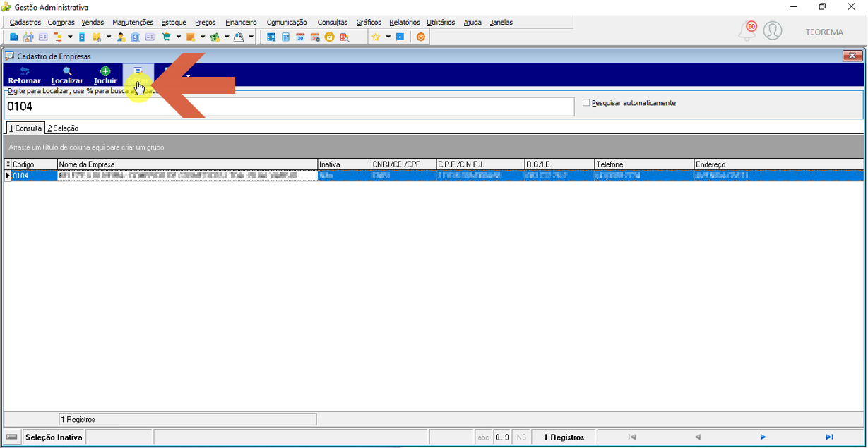Click the green money toolbar icon
Viewport: 868px width, 448px height.
coord(214,37)
